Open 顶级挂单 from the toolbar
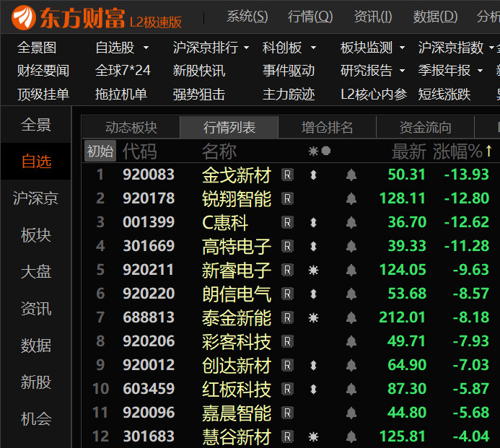This screenshot has width=500, height=448. pyautogui.click(x=43, y=95)
